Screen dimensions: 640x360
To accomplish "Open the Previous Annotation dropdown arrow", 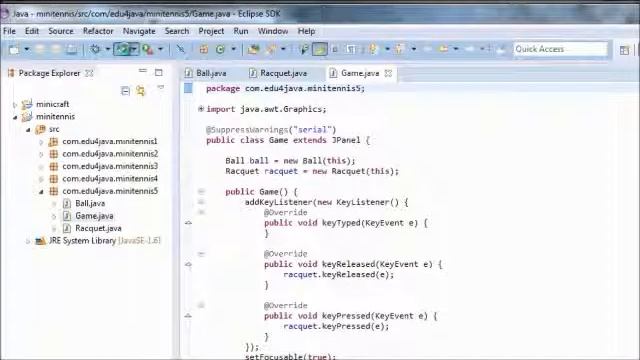I will pos(413,49).
